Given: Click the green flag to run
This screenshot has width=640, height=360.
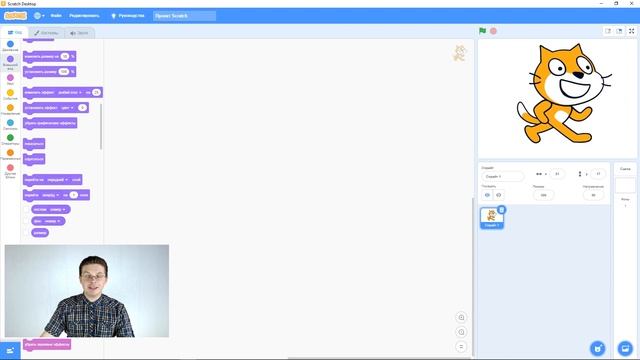Looking at the screenshot, I should coord(482,31).
